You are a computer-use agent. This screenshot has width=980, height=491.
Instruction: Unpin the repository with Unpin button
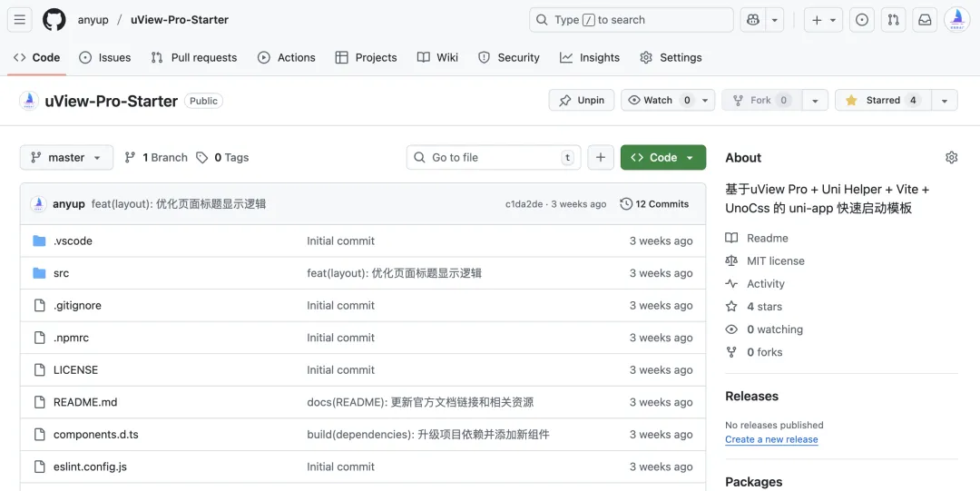582,101
